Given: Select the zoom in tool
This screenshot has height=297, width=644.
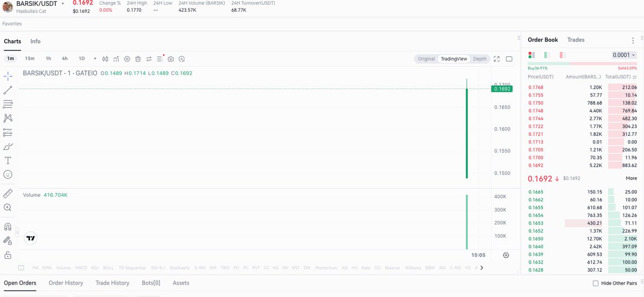Looking at the screenshot, I should [8, 207].
